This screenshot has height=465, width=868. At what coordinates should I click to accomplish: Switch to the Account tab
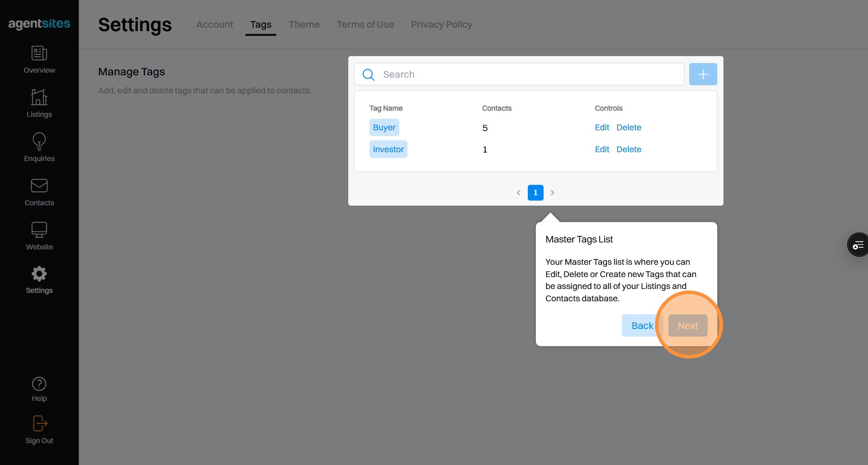(x=215, y=25)
